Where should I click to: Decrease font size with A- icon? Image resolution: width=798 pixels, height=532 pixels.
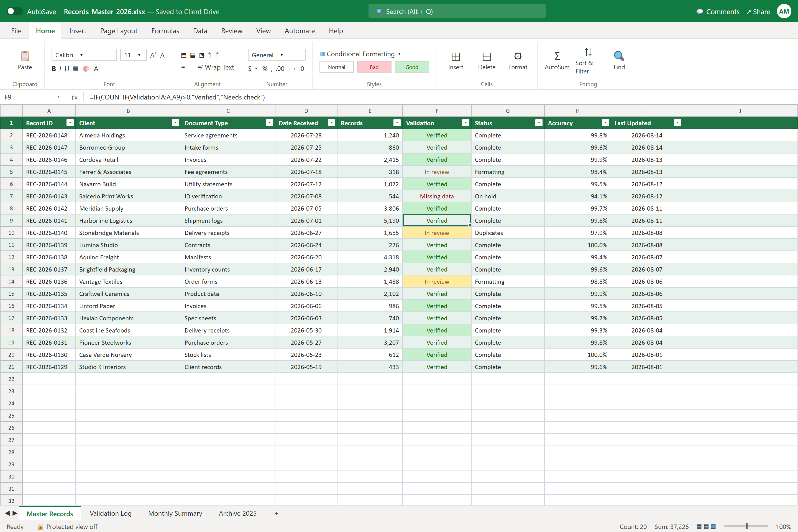(x=163, y=55)
